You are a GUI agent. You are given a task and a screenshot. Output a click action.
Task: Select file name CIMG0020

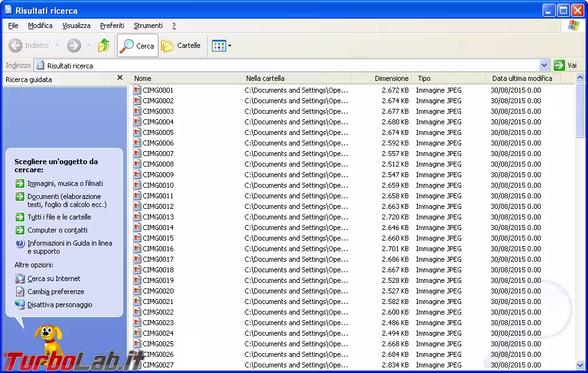pyautogui.click(x=158, y=291)
